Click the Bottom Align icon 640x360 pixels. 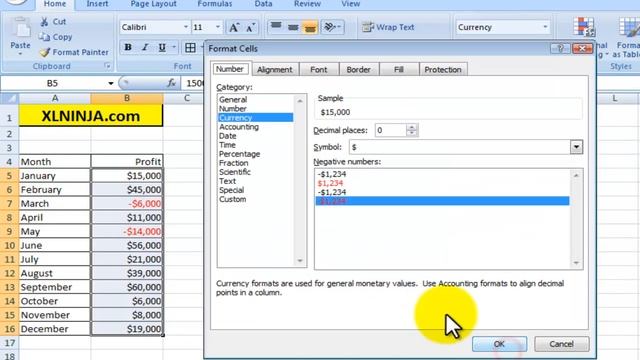coord(310,27)
